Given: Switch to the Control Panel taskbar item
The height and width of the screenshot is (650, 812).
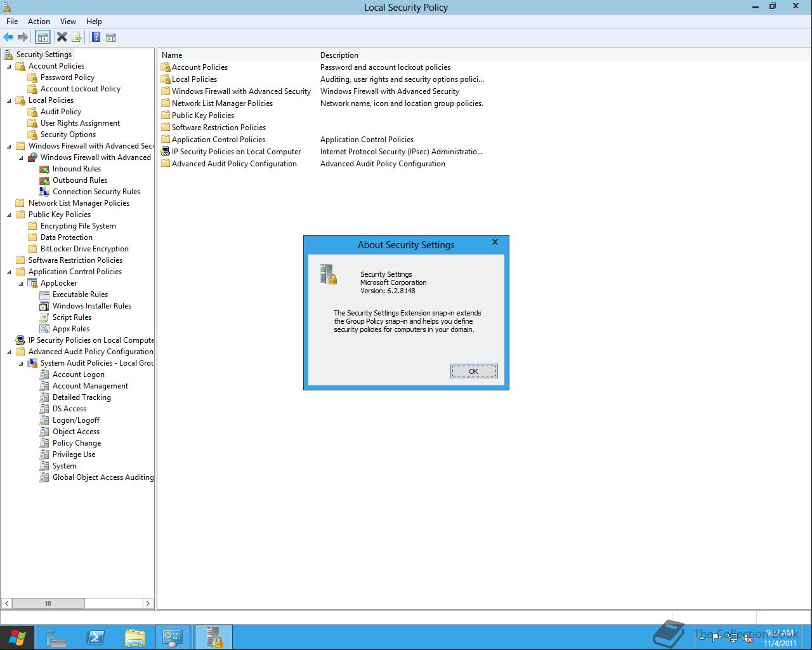Looking at the screenshot, I should pyautogui.click(x=173, y=637).
